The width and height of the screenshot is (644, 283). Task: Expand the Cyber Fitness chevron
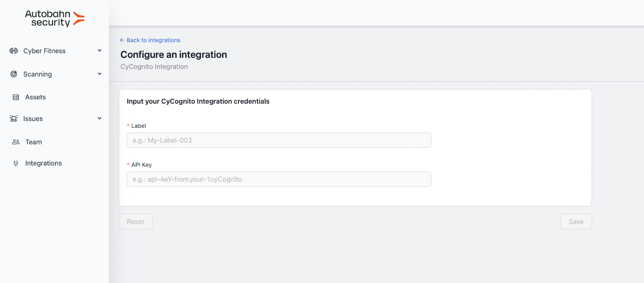click(x=100, y=51)
